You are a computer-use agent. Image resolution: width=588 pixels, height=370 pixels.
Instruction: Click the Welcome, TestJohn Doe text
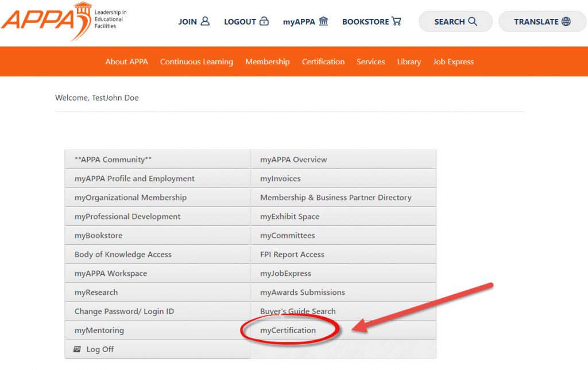tap(96, 98)
